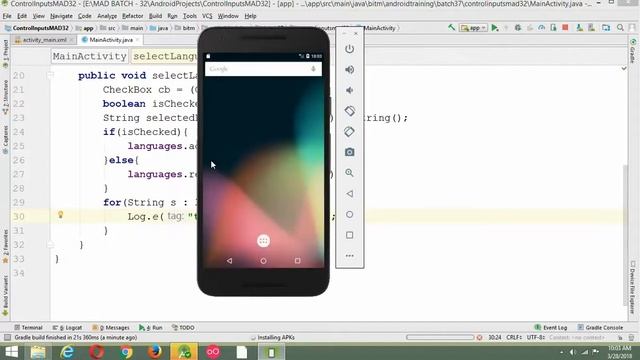Click the editor vertical scrollbar

pos(624,235)
